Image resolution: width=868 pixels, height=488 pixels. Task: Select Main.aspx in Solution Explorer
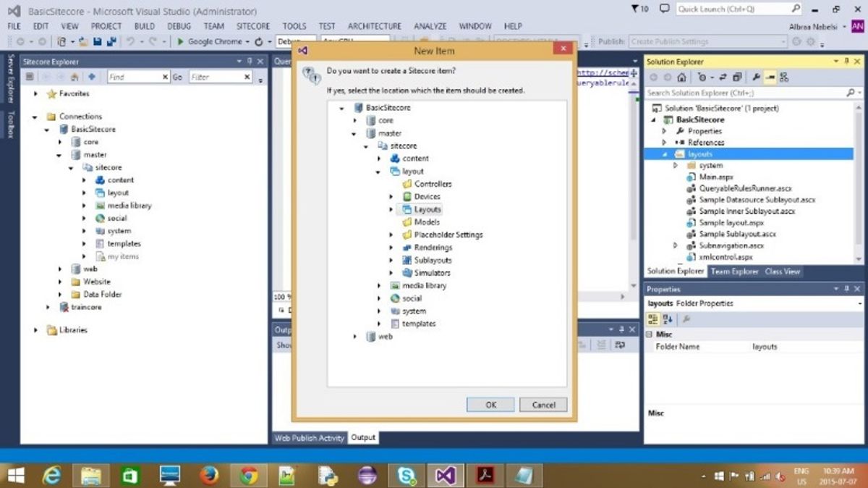(x=716, y=177)
